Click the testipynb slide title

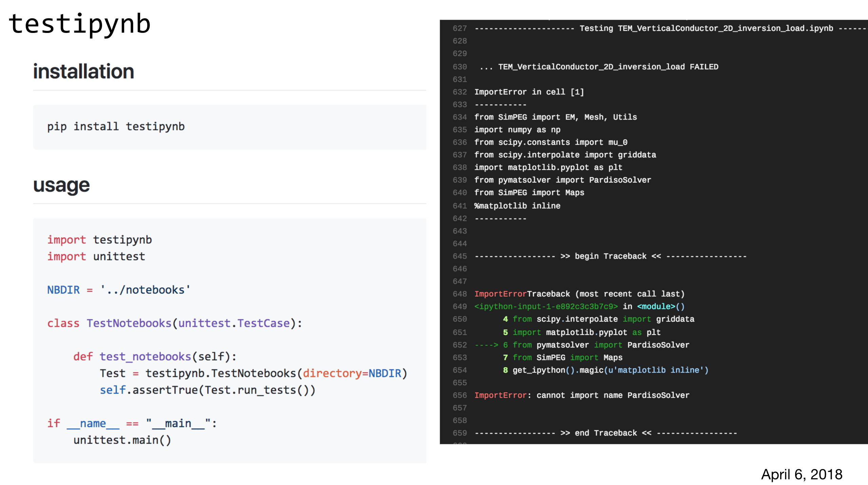click(79, 24)
